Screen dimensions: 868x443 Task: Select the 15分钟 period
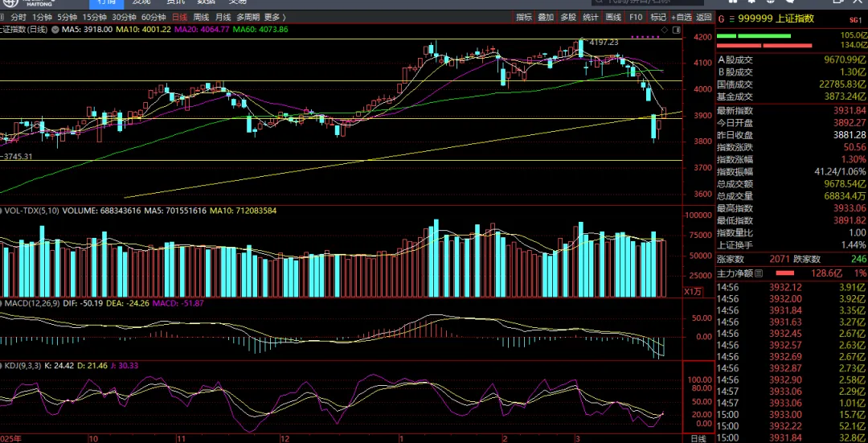95,17
